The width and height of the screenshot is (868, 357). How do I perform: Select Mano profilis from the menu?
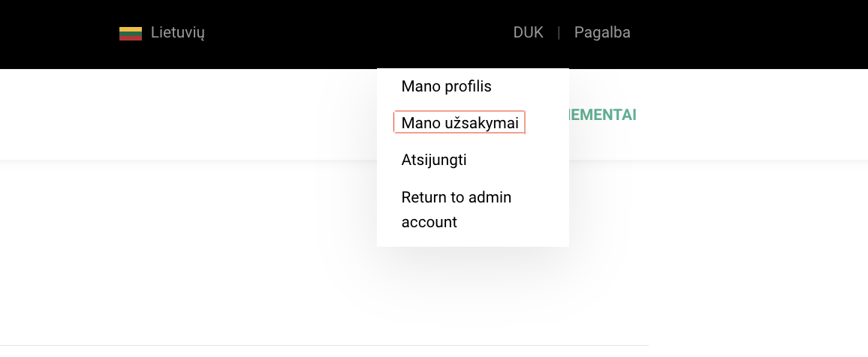446,86
